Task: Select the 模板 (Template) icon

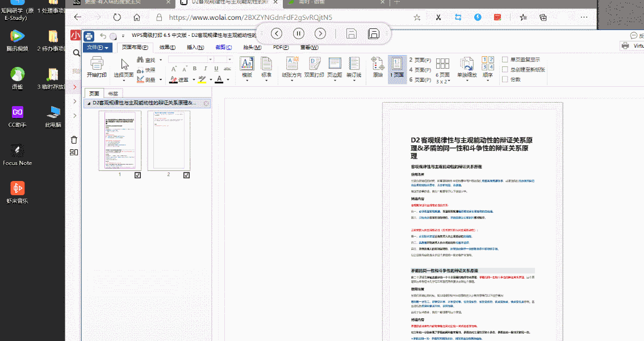Action: coord(247,64)
